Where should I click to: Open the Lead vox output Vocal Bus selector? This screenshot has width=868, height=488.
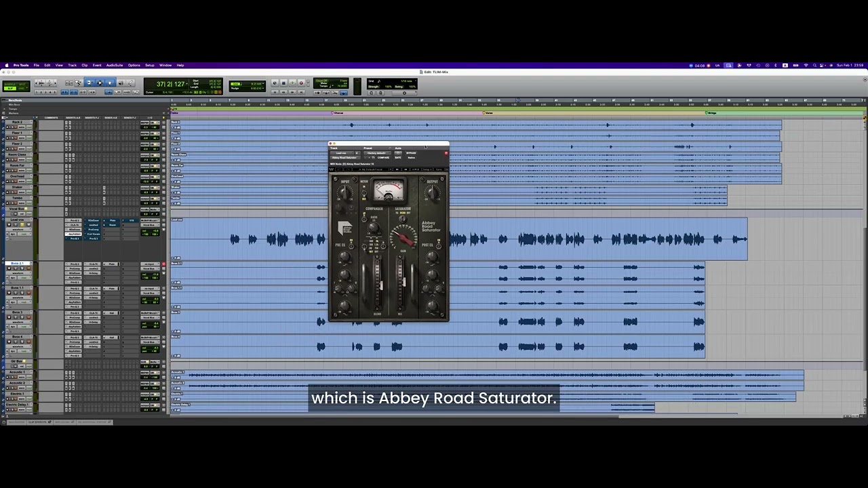point(150,225)
